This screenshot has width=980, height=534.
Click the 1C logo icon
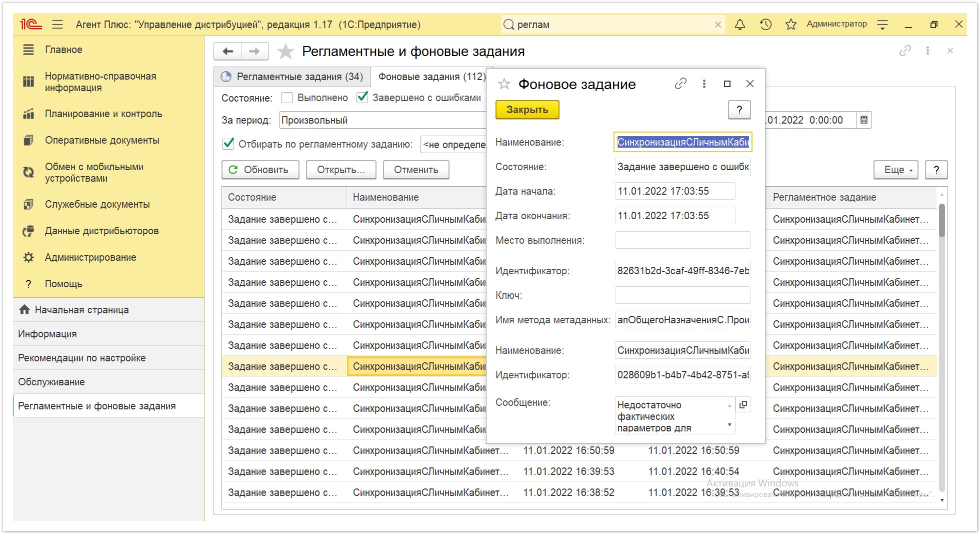point(30,24)
